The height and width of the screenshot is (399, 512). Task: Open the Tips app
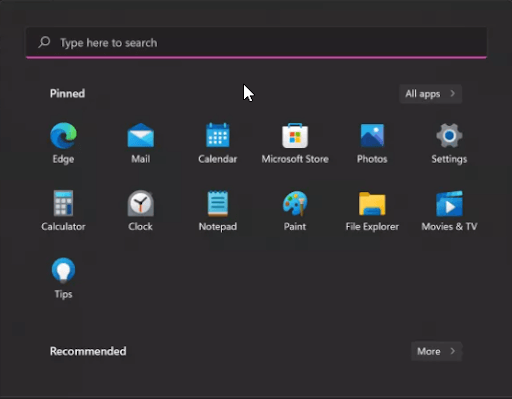[63, 278]
